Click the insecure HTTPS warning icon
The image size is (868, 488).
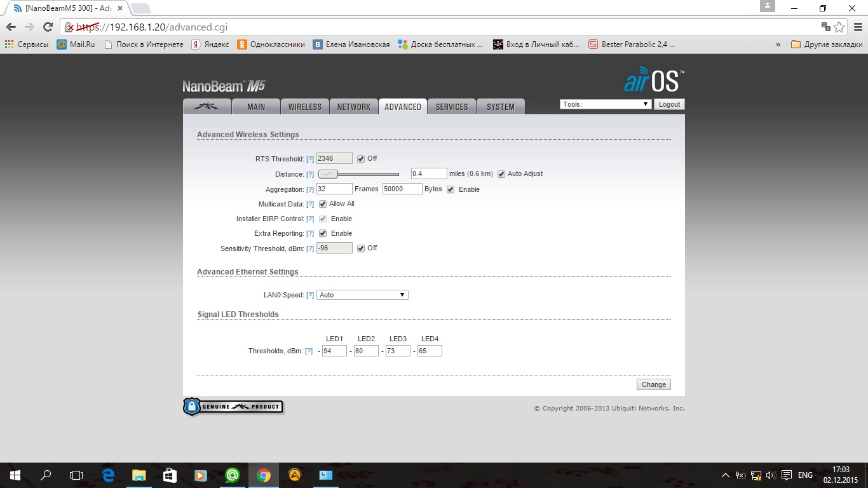[71, 27]
